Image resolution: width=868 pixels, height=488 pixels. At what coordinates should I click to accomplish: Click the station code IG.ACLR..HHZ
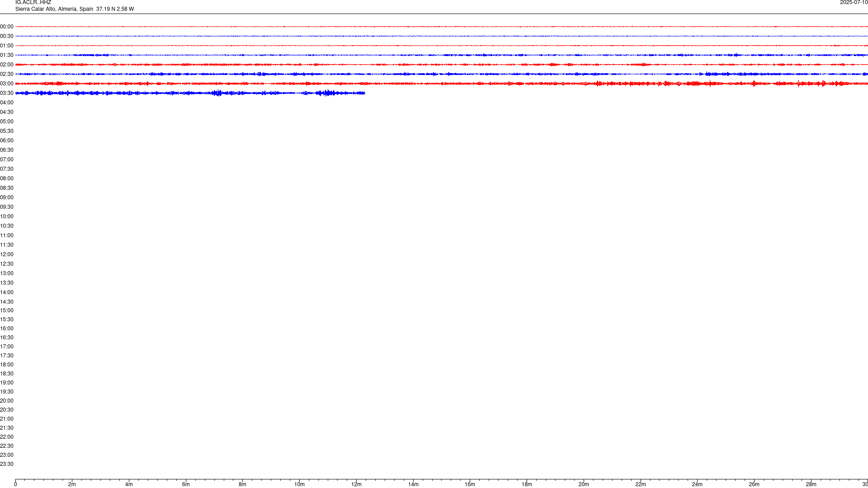(33, 3)
